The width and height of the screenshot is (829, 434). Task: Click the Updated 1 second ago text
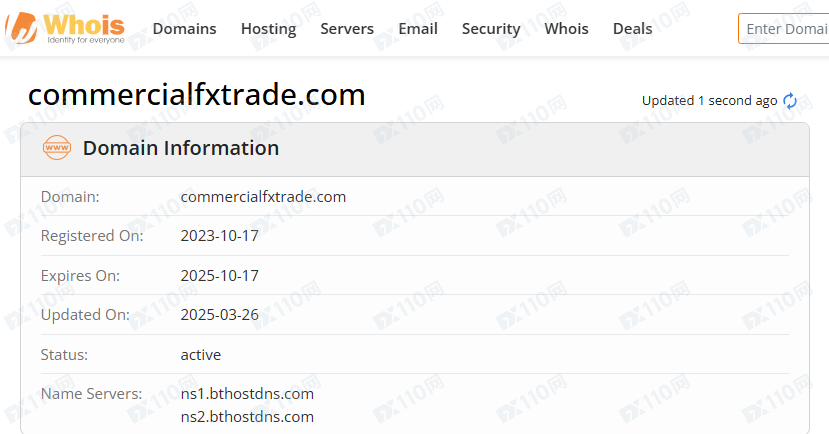tap(710, 100)
